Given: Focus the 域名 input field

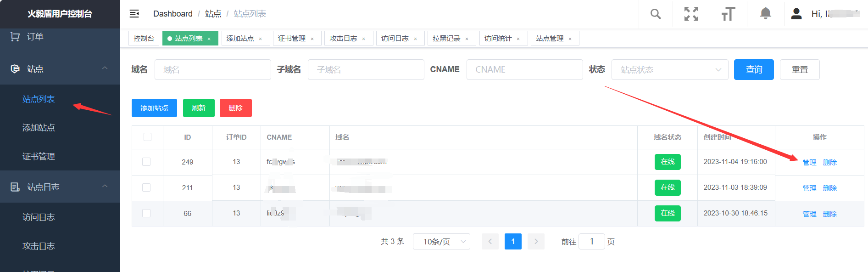Looking at the screenshot, I should click(213, 69).
